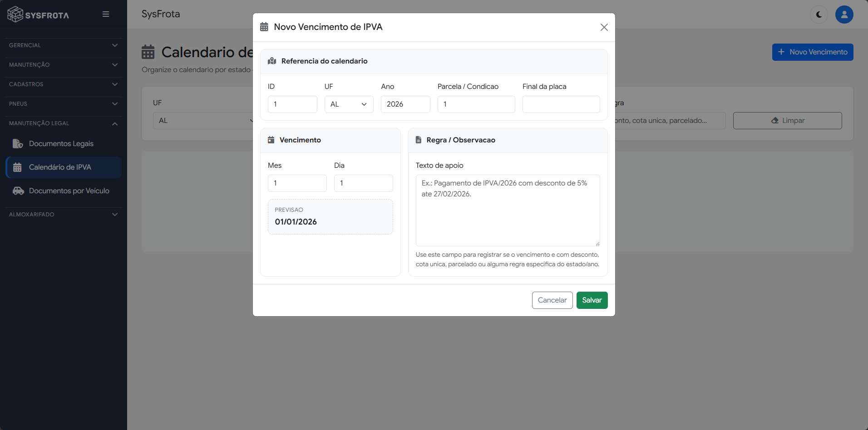This screenshot has height=430, width=868.
Task: Focus the Parcela / Condicao field
Action: tap(476, 104)
